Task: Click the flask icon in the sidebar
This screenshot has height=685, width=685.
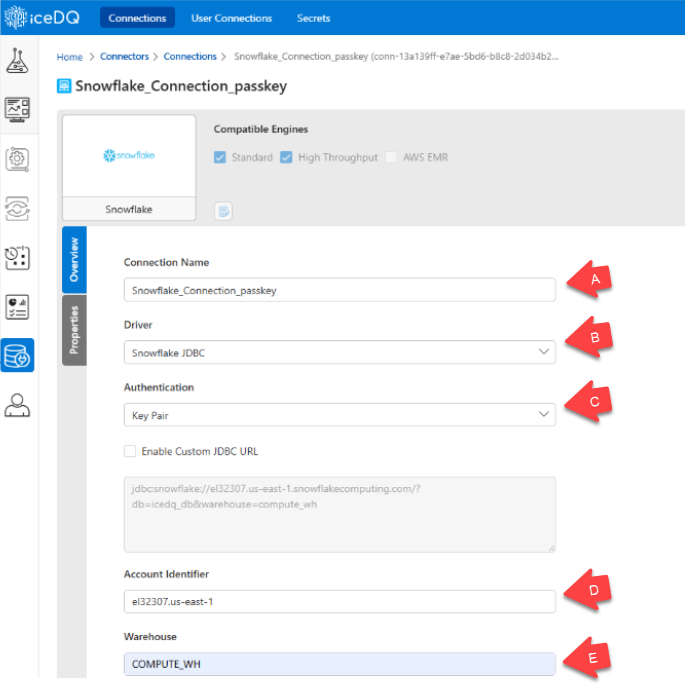Action: [x=18, y=61]
